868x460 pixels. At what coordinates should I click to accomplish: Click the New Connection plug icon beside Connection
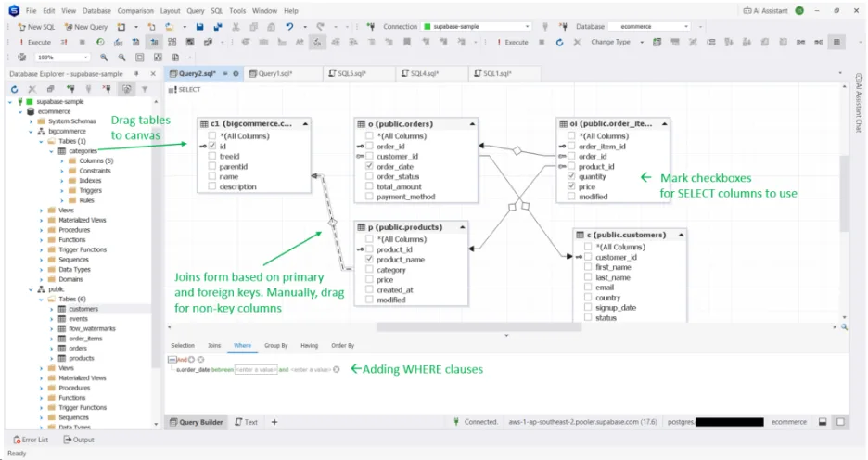[370, 27]
